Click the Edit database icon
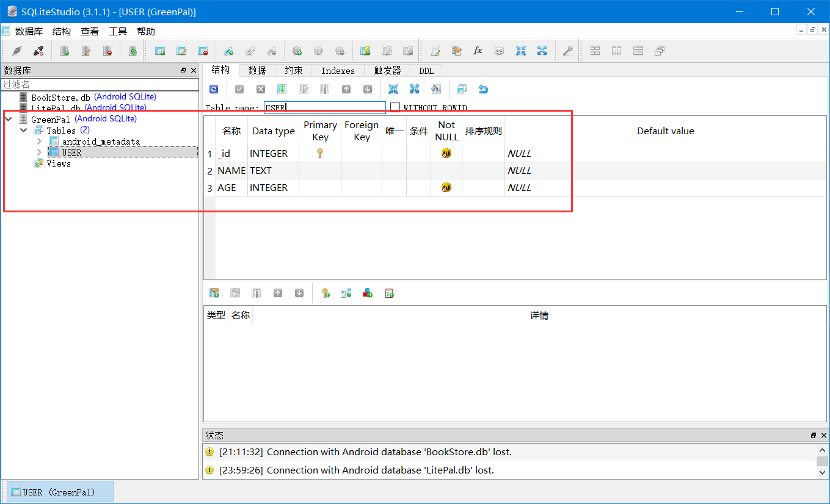The width and height of the screenshot is (830, 504). click(86, 51)
